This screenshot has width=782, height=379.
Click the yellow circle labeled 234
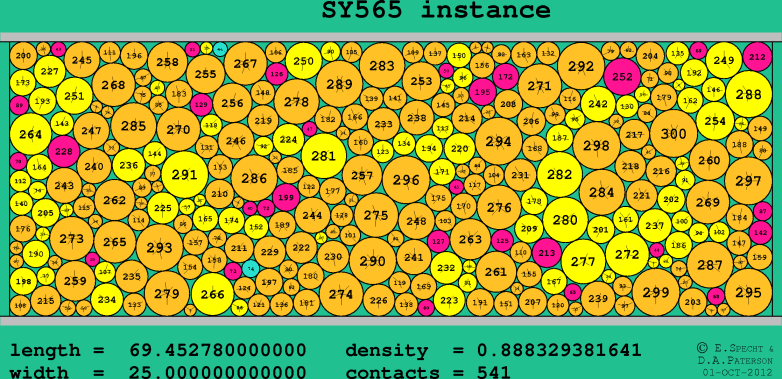(107, 300)
